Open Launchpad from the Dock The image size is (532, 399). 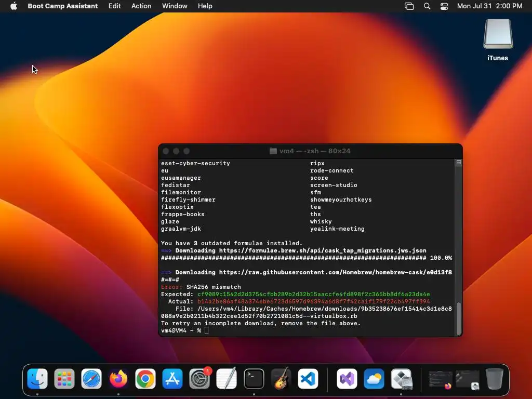click(64, 379)
